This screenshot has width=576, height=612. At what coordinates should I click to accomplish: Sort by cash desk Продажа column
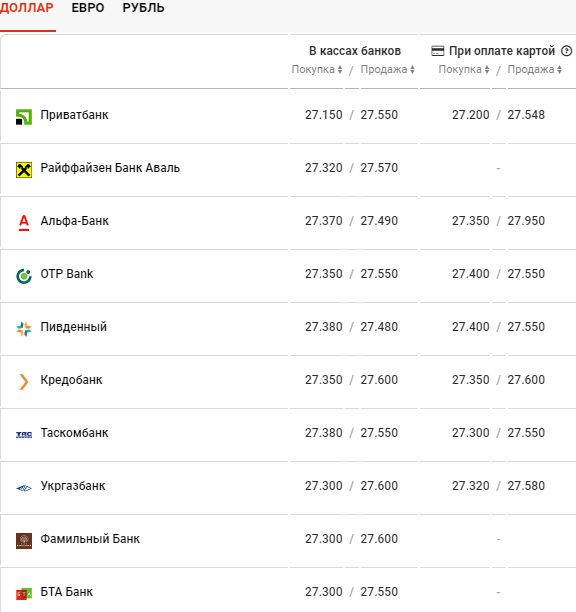coord(387,69)
